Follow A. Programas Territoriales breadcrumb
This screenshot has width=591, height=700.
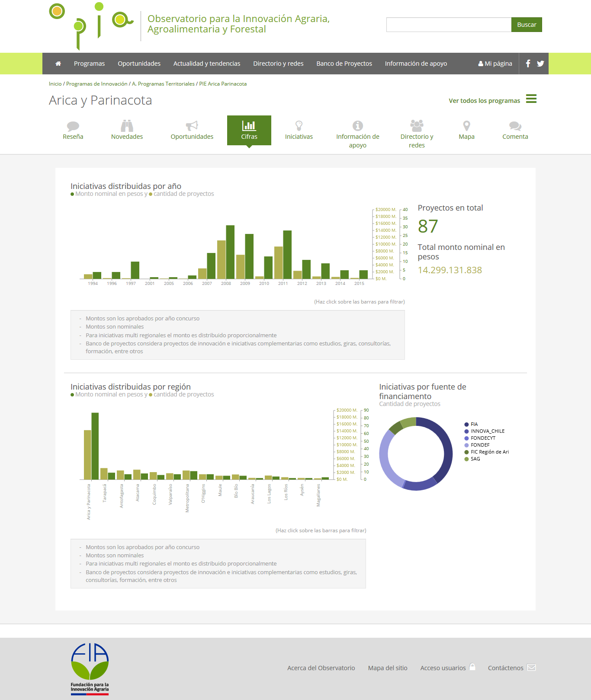coord(163,84)
